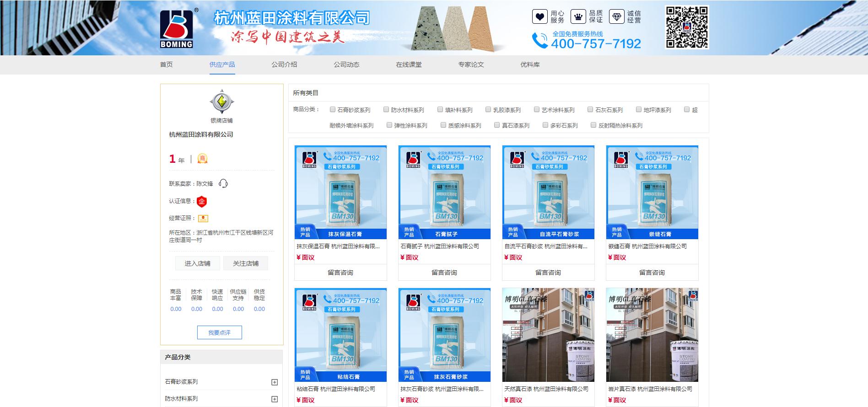Open the 石膏腻子 product image
Viewport: 868px width, 407px height.
point(444,193)
